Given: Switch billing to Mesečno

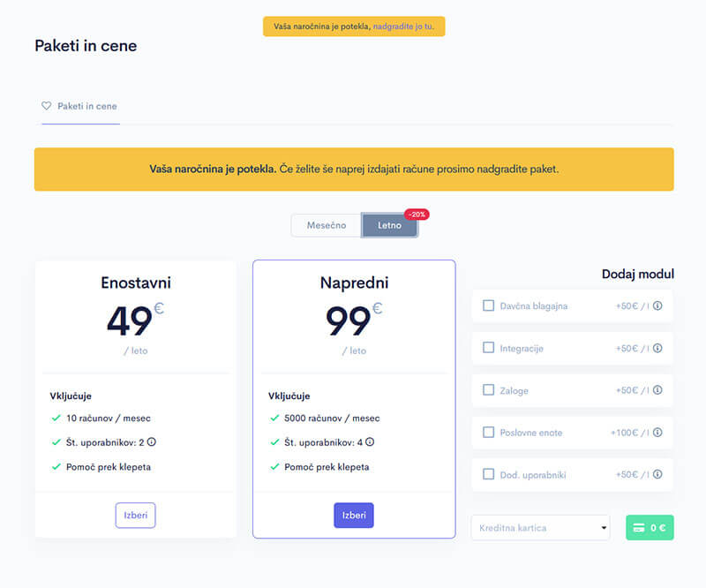Looking at the screenshot, I should 327,225.
